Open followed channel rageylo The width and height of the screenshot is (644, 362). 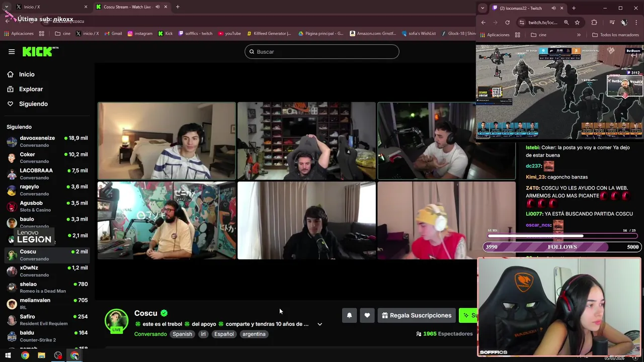click(x=47, y=190)
